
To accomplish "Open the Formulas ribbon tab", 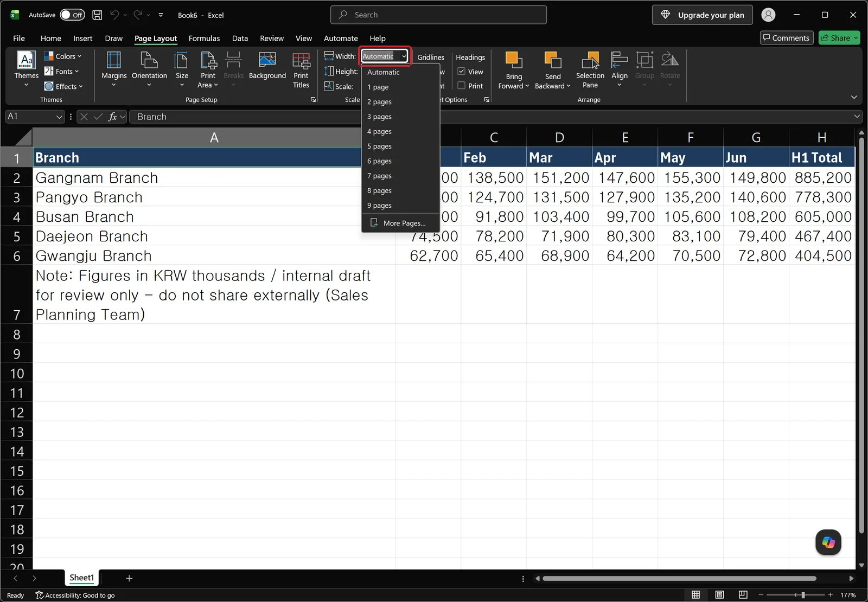I will (x=204, y=39).
